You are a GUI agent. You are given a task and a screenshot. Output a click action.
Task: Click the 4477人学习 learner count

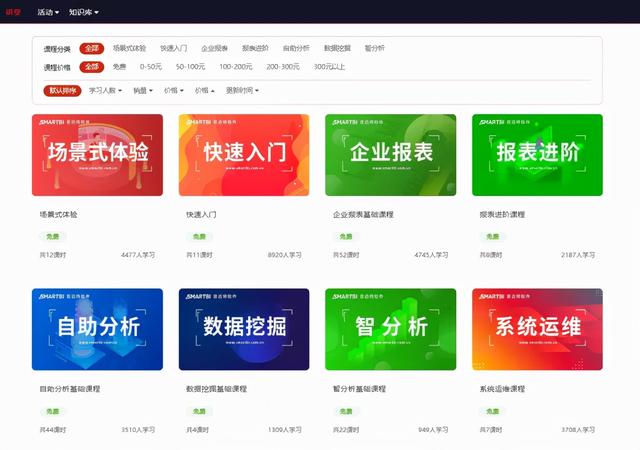click(138, 255)
